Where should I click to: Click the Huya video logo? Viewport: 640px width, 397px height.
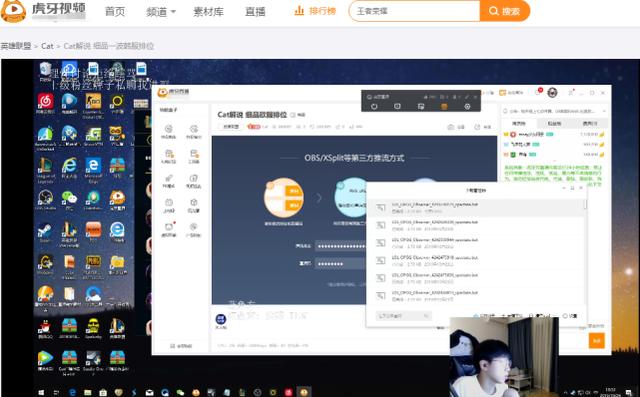pos(43,11)
